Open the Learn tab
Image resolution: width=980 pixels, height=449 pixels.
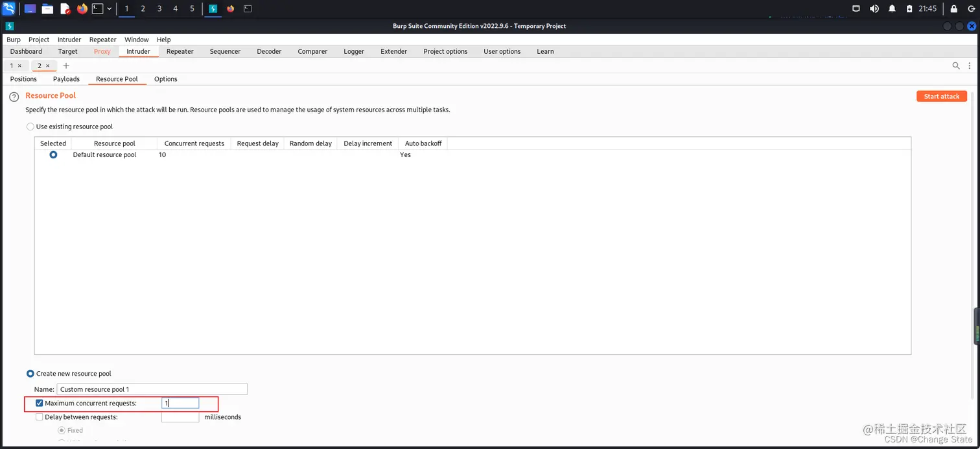pos(545,51)
